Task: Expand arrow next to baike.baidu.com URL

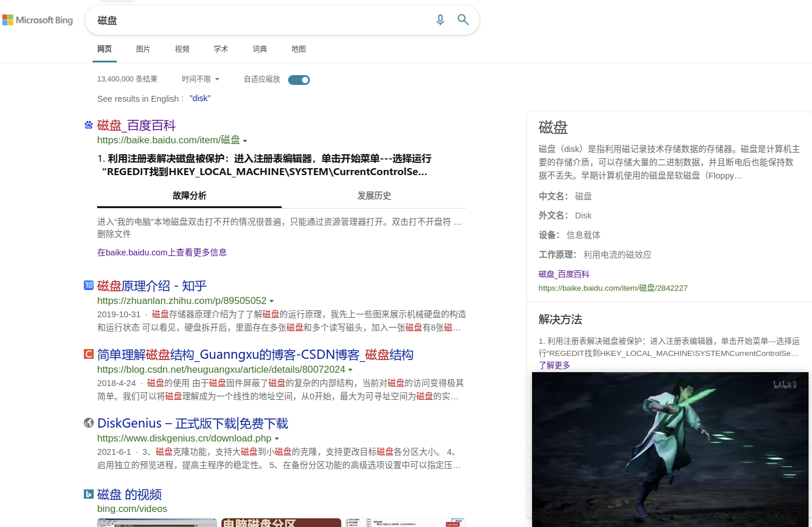Action: point(245,141)
